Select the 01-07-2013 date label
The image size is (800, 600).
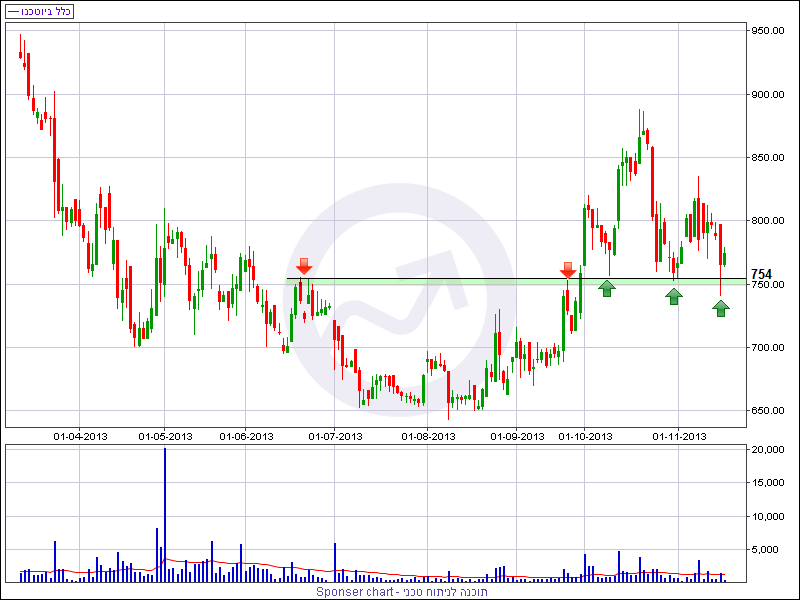click(336, 437)
